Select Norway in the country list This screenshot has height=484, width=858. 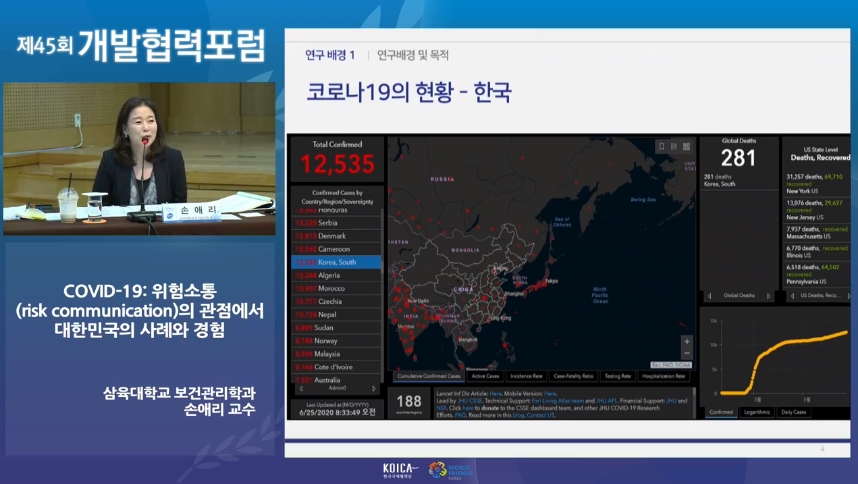(336, 341)
